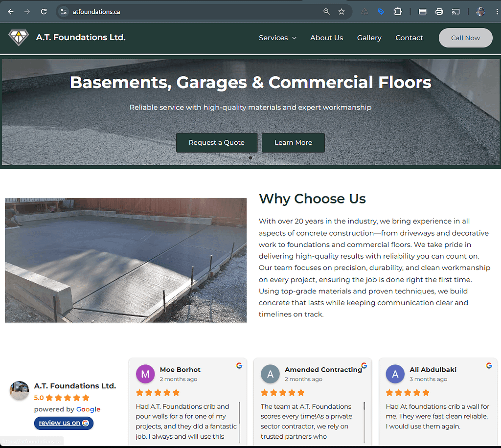Viewport: 501px width, 448px height.
Task: Open the About Us page
Action: pyautogui.click(x=326, y=38)
